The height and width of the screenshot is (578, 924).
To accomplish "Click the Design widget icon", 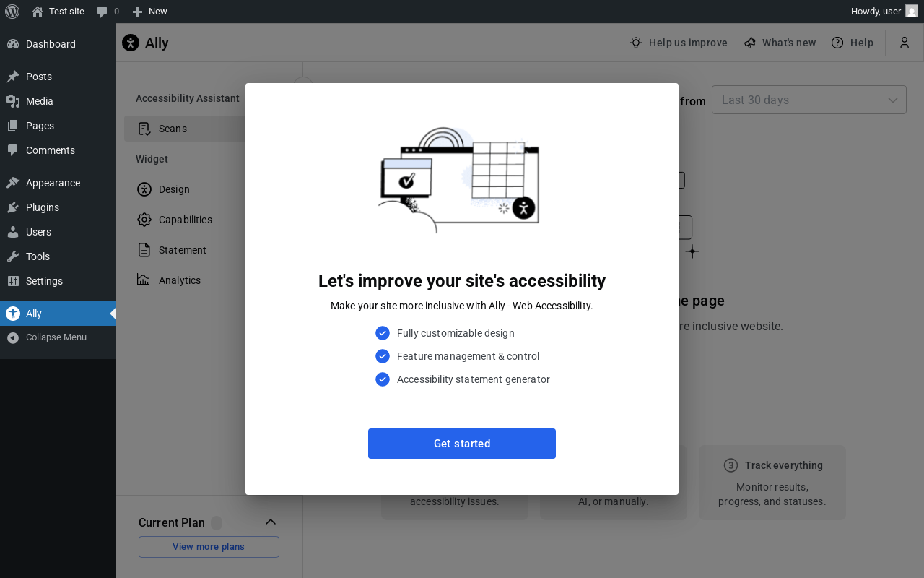I will pos(144,189).
